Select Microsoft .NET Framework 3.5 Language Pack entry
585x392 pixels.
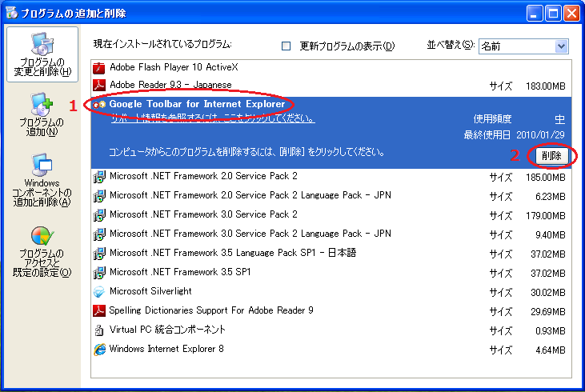(232, 253)
